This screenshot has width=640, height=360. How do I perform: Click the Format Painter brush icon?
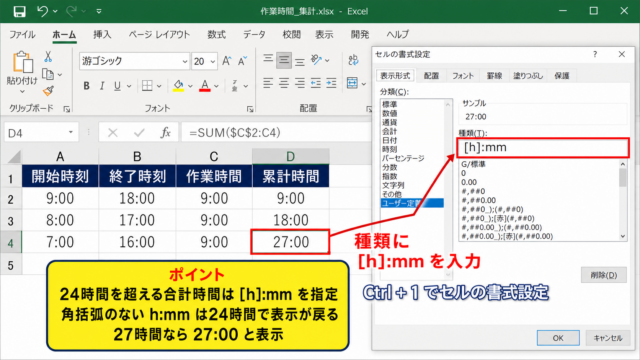(48, 91)
